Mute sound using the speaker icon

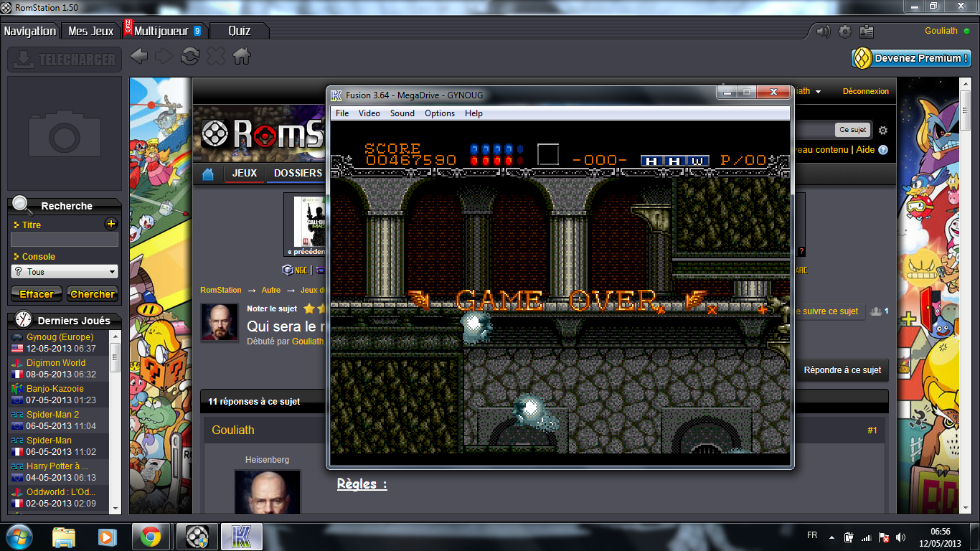pyautogui.click(x=822, y=32)
